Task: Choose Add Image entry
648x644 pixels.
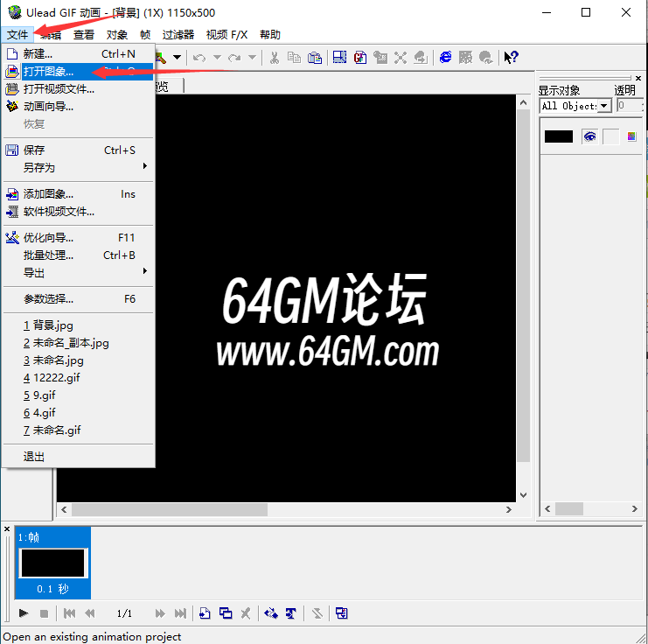Action: (x=78, y=194)
